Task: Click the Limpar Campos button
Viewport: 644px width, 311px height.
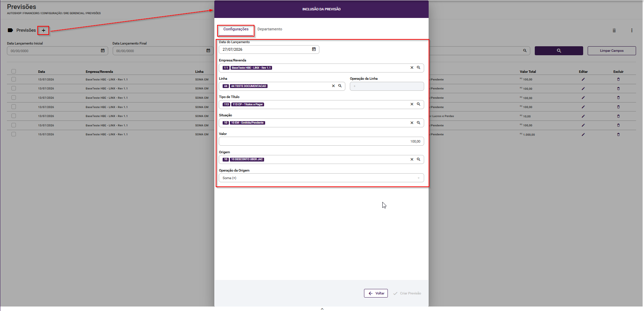Action: tap(612, 51)
